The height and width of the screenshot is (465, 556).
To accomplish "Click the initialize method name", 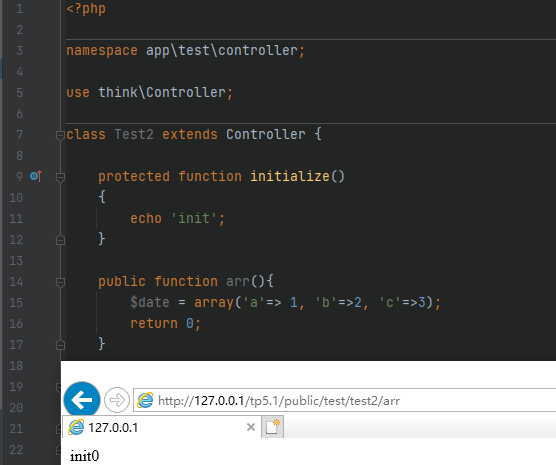I will click(x=290, y=176).
